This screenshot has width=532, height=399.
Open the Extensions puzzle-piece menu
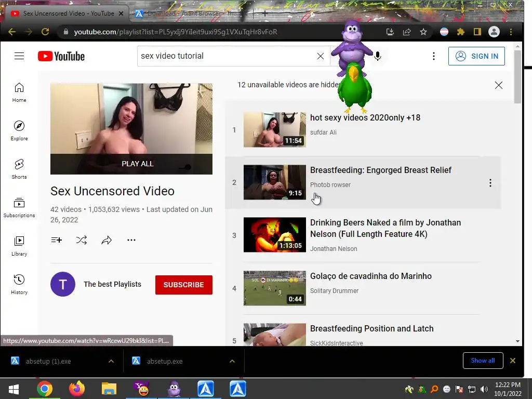tap(461, 32)
